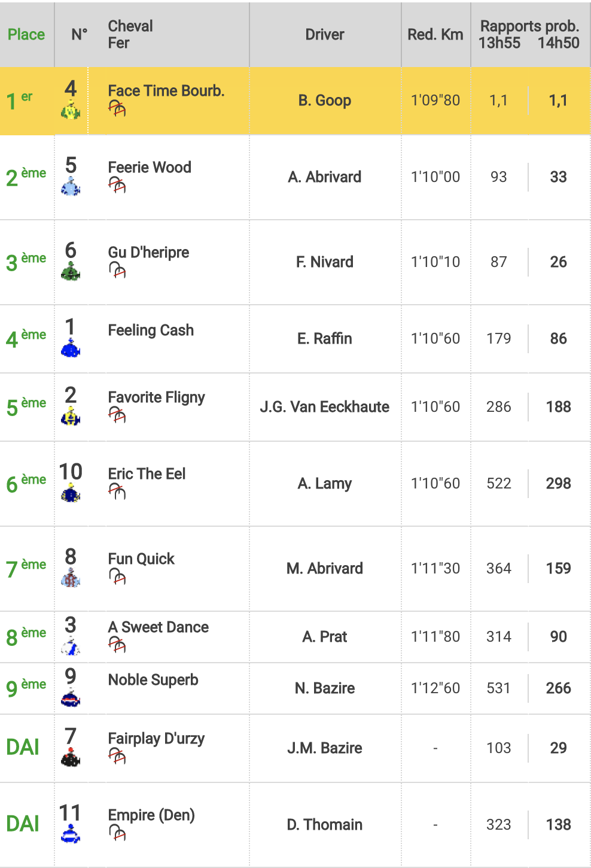Image resolution: width=591 pixels, height=868 pixels.
Task: Click the Rapports prob. column header
Action: point(530,26)
